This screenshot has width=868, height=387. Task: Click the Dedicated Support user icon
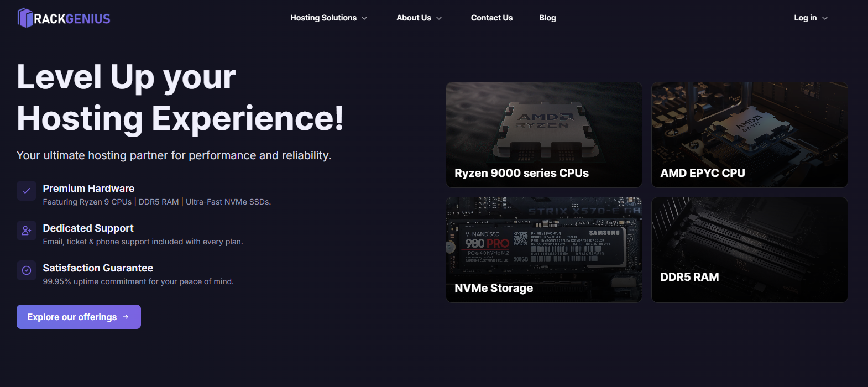click(26, 231)
